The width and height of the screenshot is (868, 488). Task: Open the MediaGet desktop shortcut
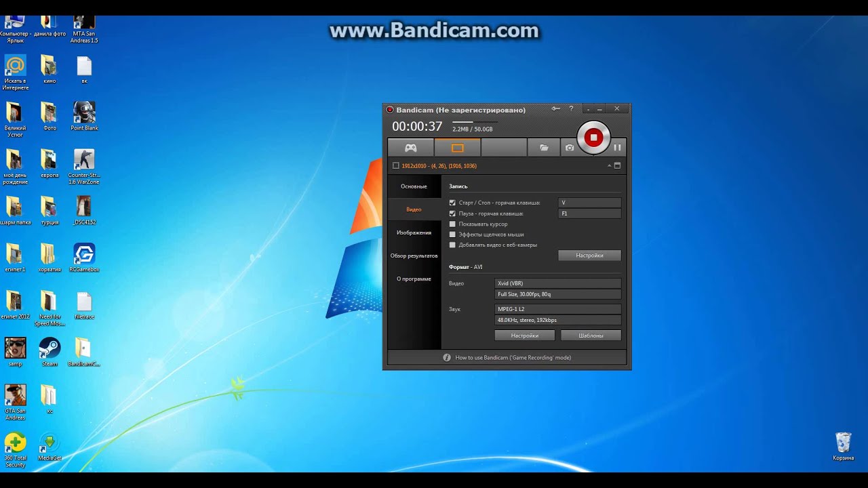[50, 447]
